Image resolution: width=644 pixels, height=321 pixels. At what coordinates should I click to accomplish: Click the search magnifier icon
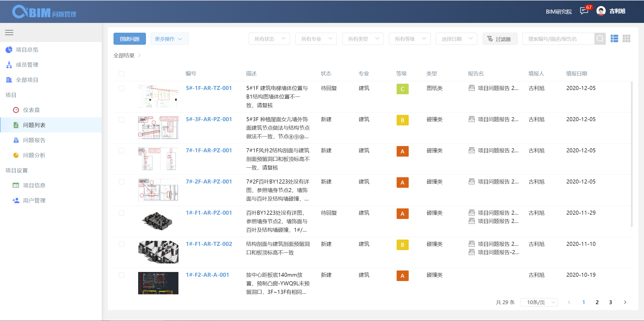(600, 39)
